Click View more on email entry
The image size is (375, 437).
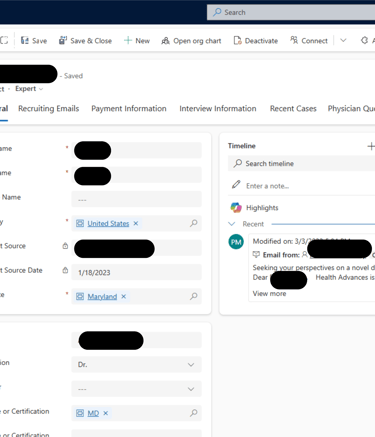[269, 294]
